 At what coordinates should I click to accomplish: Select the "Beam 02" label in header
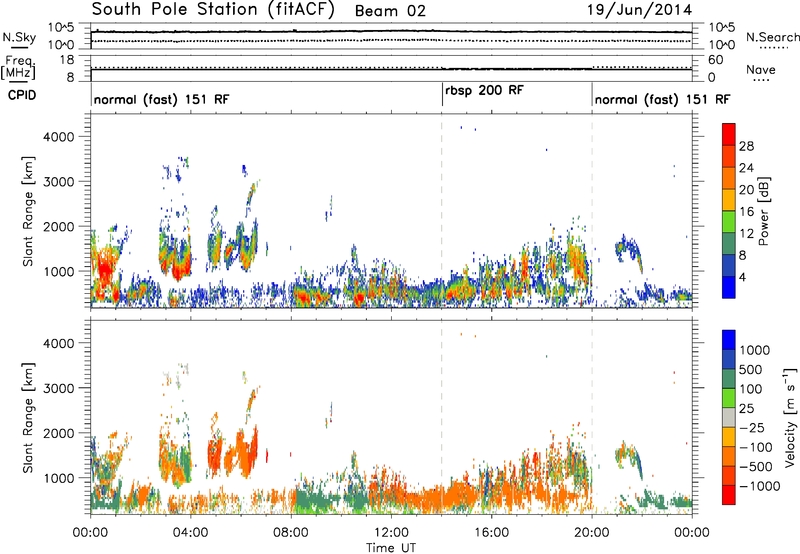click(x=390, y=11)
